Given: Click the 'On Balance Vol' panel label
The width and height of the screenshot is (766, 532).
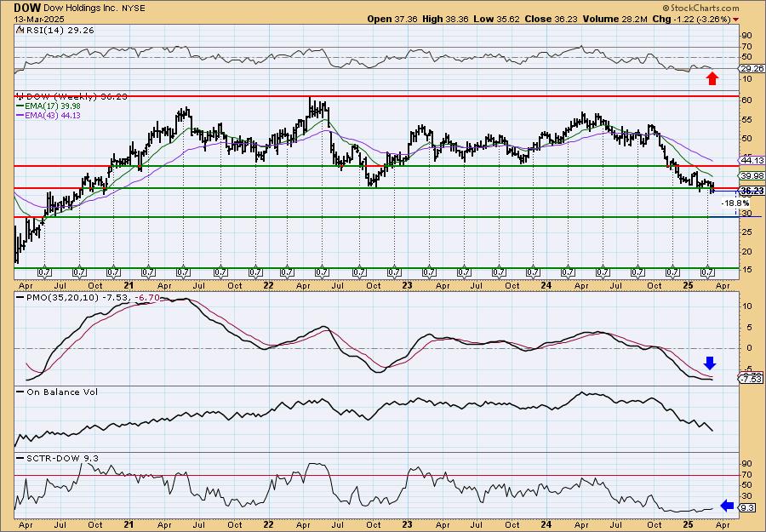Looking at the screenshot, I should [x=61, y=392].
